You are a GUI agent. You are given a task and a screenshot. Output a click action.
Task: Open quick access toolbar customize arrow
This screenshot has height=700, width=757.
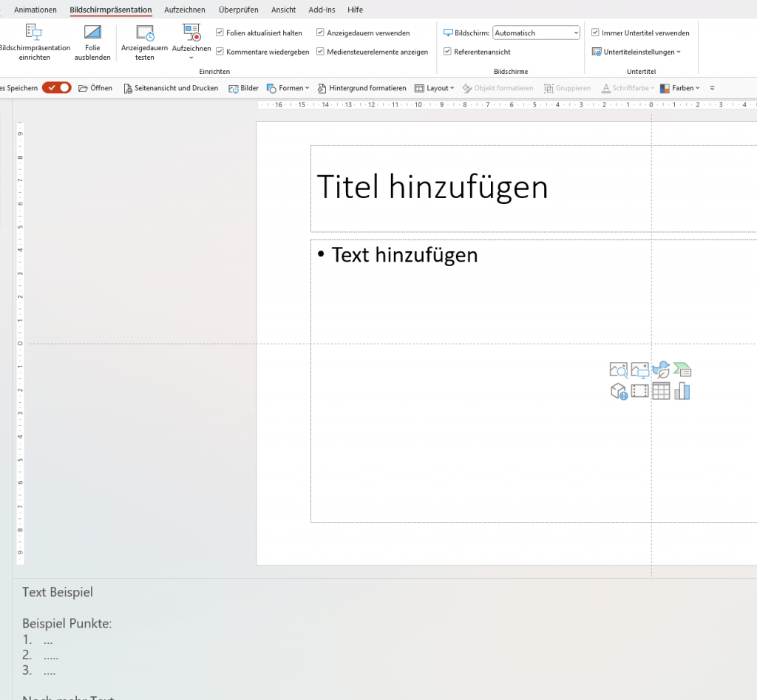click(x=712, y=88)
